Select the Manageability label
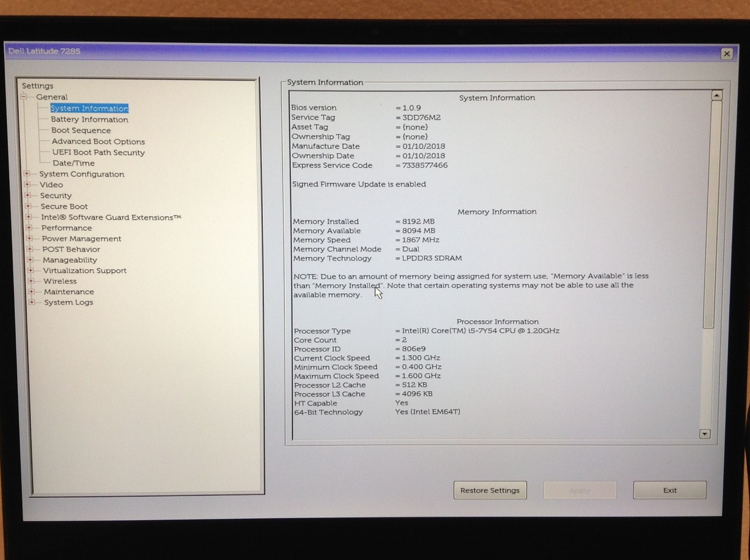750x560 pixels. (70, 260)
